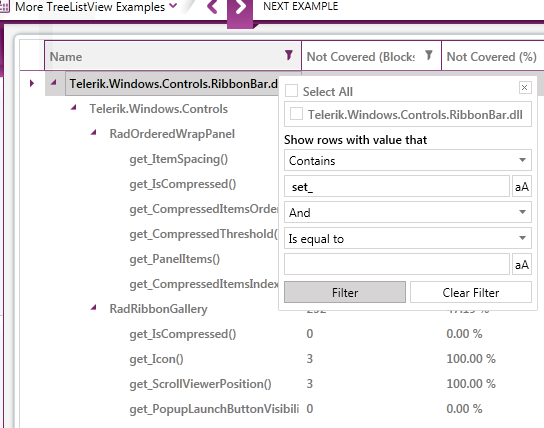
Task: Select get_IsCompressed() under RadOrderedWrapPanel
Action: click(183, 184)
